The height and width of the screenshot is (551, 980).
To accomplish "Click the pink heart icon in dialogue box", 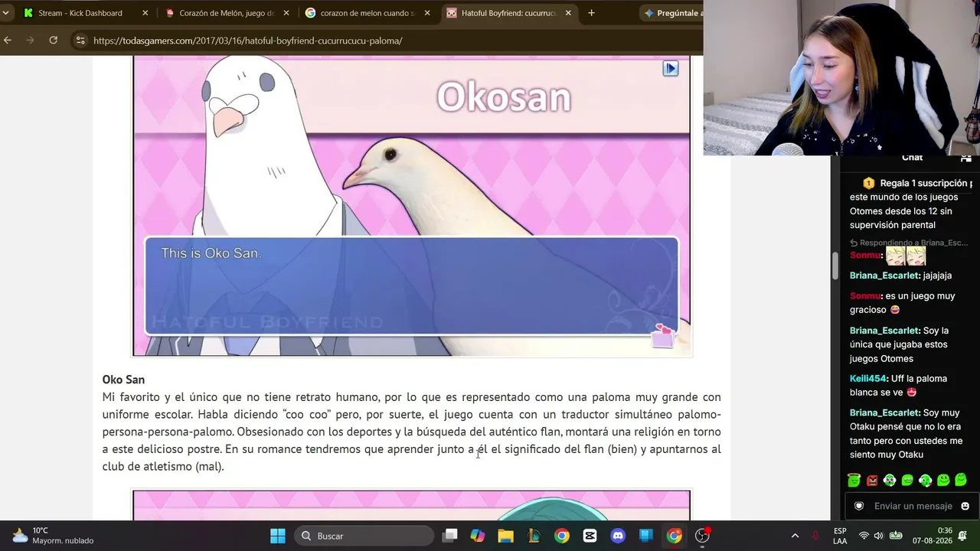I will 663,335.
